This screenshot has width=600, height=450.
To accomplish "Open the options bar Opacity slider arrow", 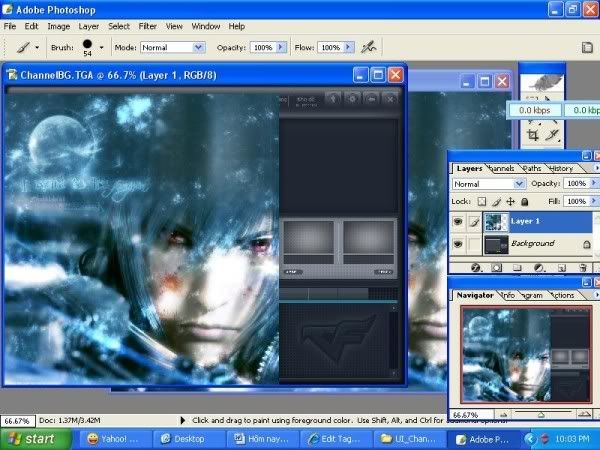I will (281, 47).
